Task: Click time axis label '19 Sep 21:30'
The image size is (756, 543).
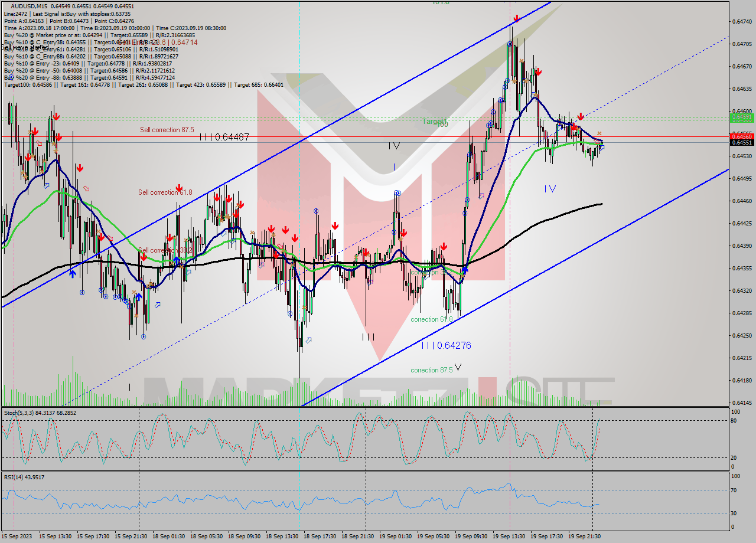Action: [x=585, y=537]
